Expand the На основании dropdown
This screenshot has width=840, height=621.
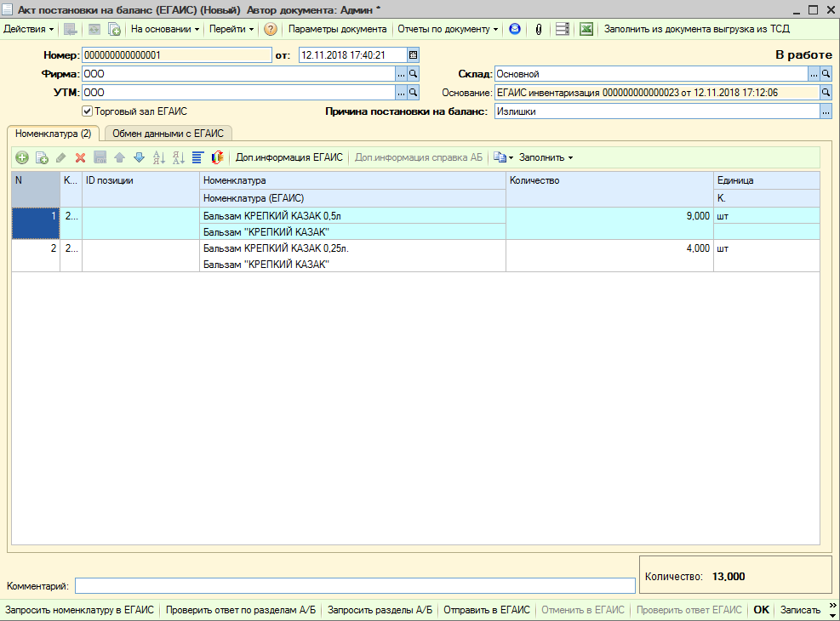(x=165, y=30)
